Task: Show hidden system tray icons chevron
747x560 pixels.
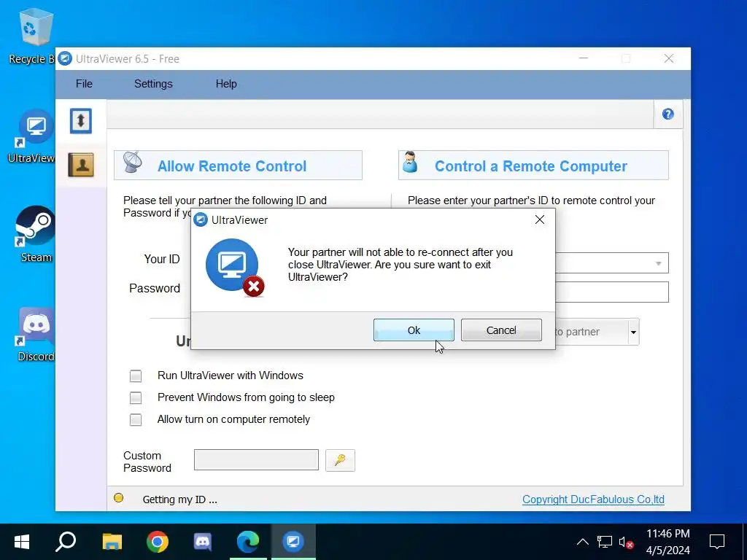Action: tap(583, 542)
